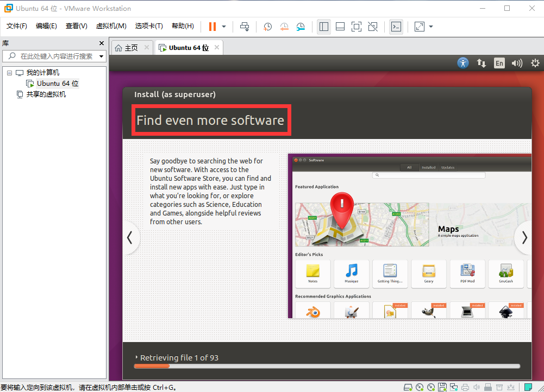Toggle the thumbnail bar view icon

[x=340, y=27]
